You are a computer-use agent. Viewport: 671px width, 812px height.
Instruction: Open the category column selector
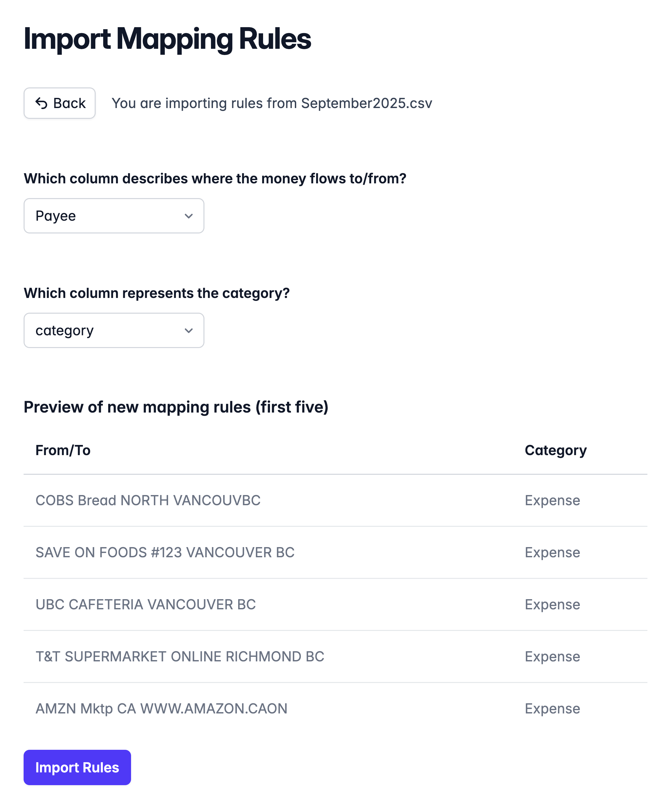[x=114, y=330]
